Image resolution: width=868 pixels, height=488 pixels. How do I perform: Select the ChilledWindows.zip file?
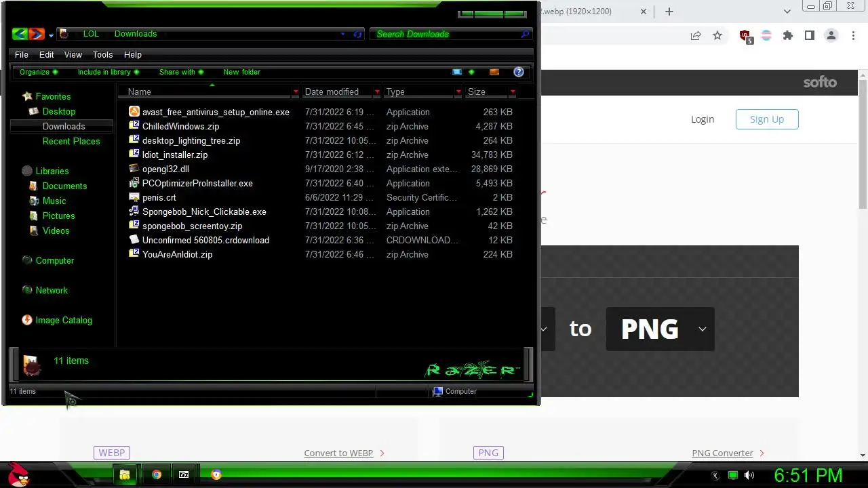180,126
